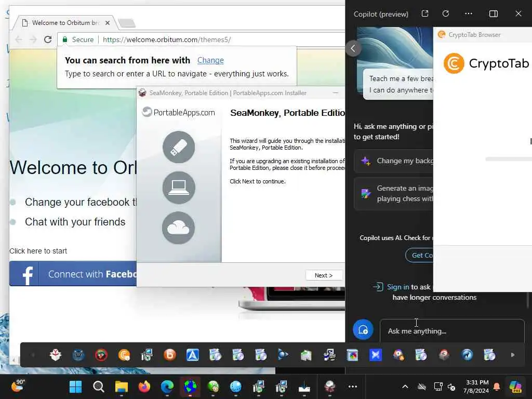This screenshot has height=399, width=532.
Task: Open Firefox from the taskbar
Action: click(x=144, y=387)
